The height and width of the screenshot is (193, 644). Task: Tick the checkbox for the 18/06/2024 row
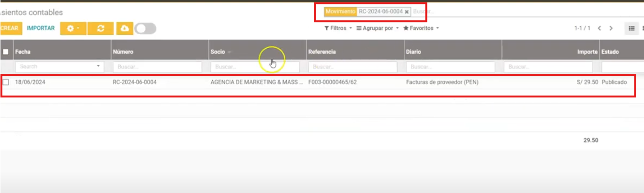tap(6, 82)
